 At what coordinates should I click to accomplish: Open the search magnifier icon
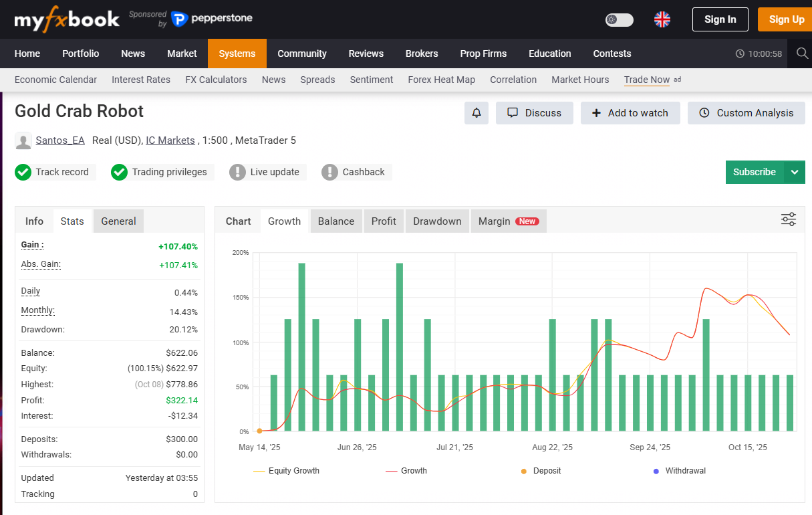click(x=802, y=54)
